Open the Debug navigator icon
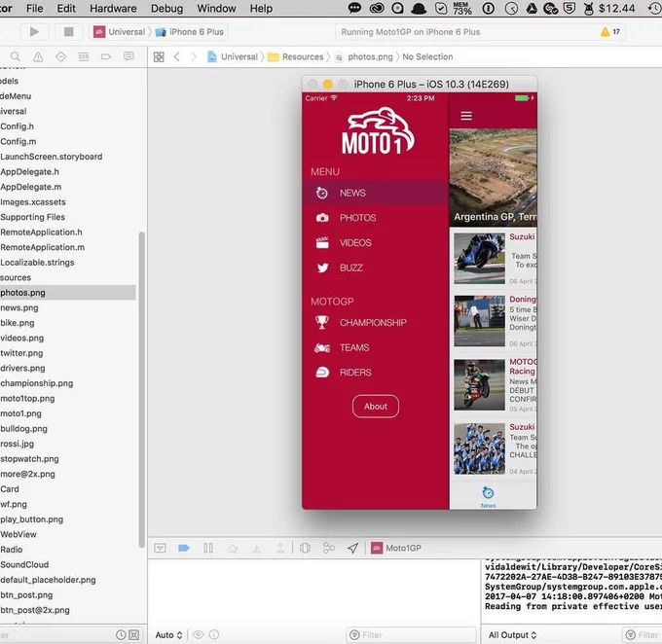Screen dimensions: 662x644 tap(84, 56)
